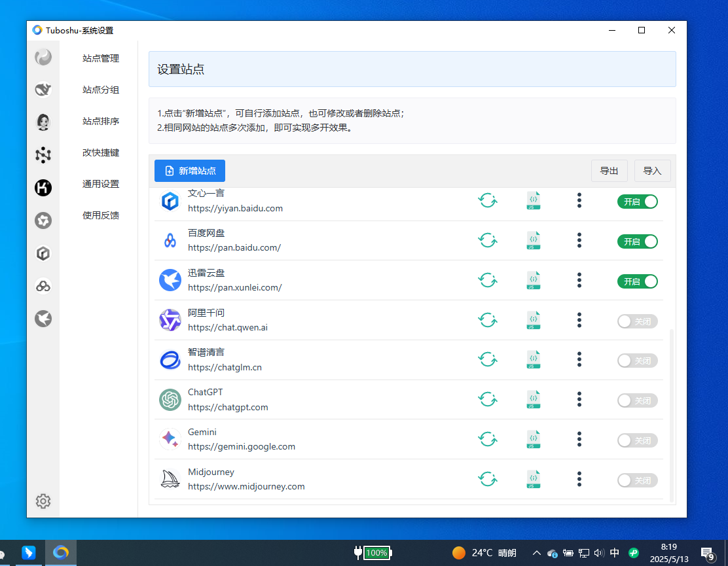Click the https://gemini.google.com URL text

coord(242,446)
